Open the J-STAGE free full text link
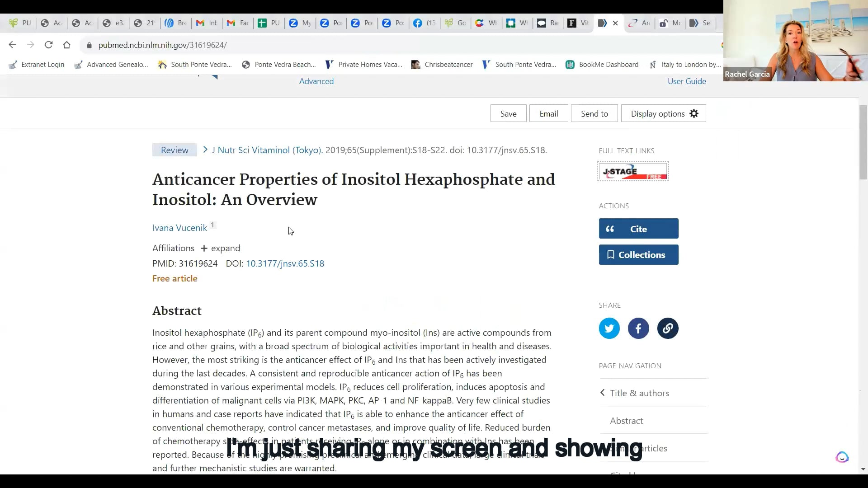Screen dimensions: 868x488 [x=632, y=172]
